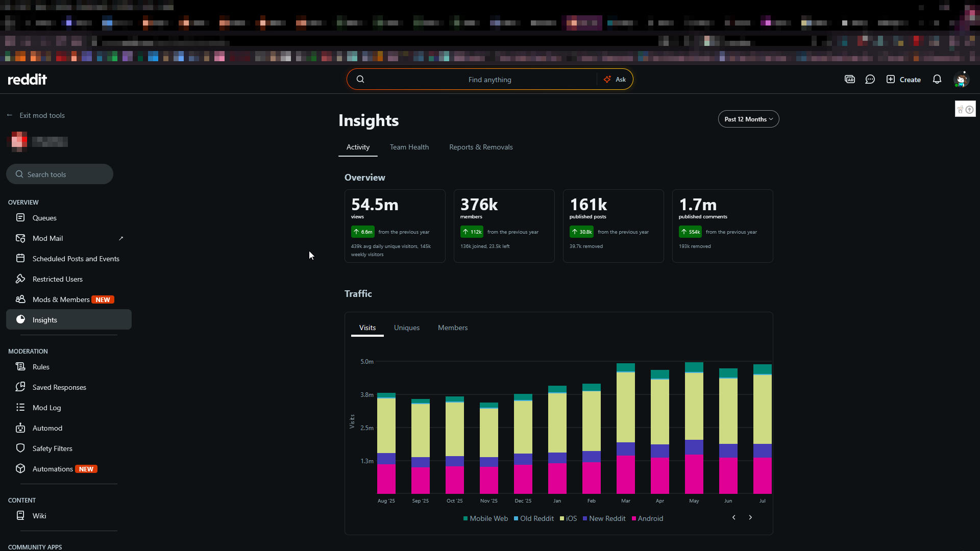Toggle iOS series in legend
Image resolution: width=980 pixels, height=551 pixels.
(x=569, y=518)
